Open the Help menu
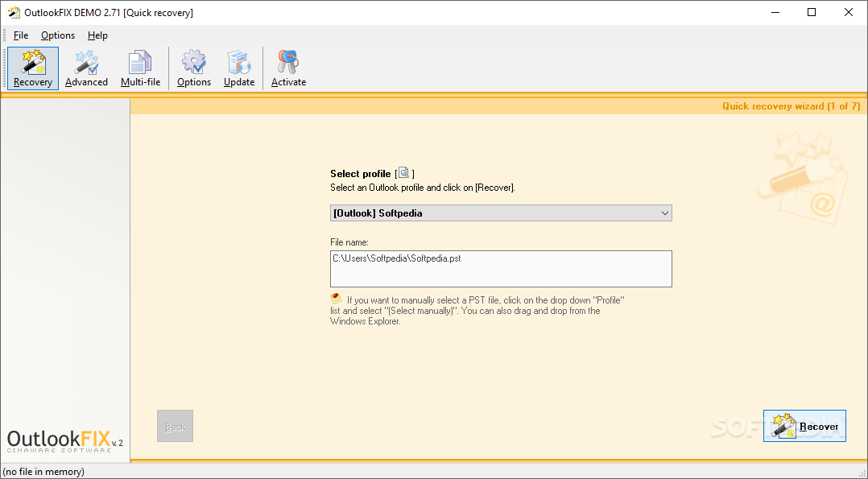 pos(97,35)
